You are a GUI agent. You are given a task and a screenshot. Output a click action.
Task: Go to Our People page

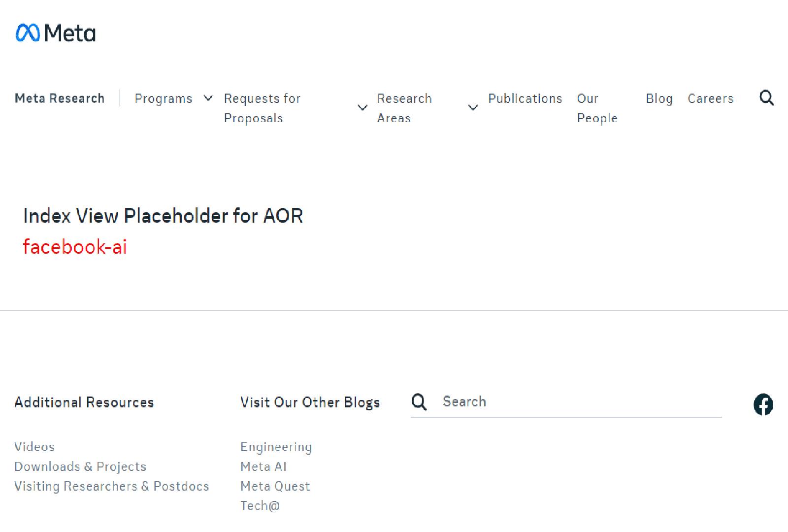coord(597,108)
